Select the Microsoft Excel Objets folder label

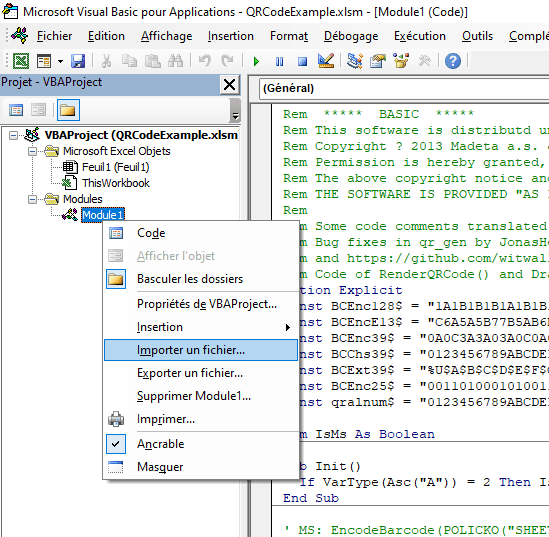(117, 151)
